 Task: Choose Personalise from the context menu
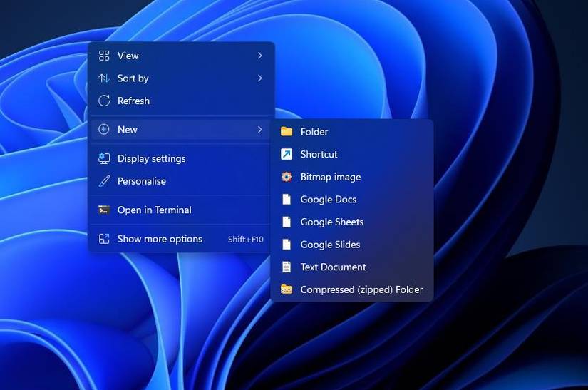point(181,181)
